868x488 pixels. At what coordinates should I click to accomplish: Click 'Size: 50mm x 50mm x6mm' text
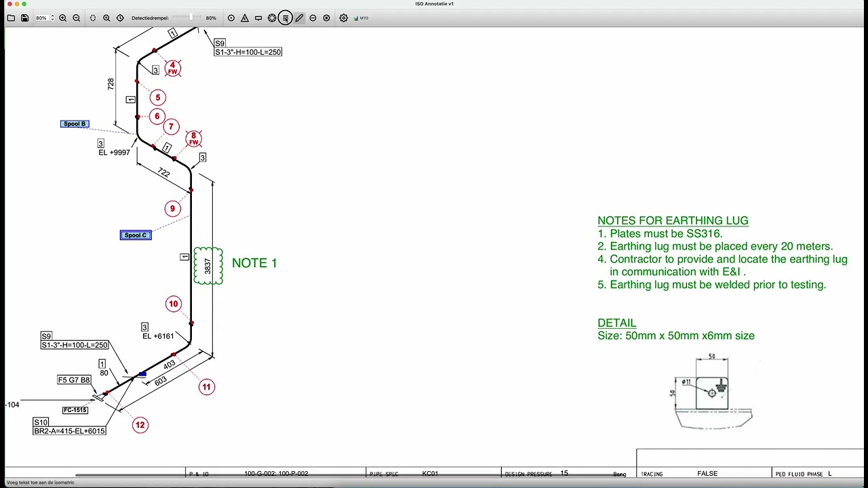point(676,335)
